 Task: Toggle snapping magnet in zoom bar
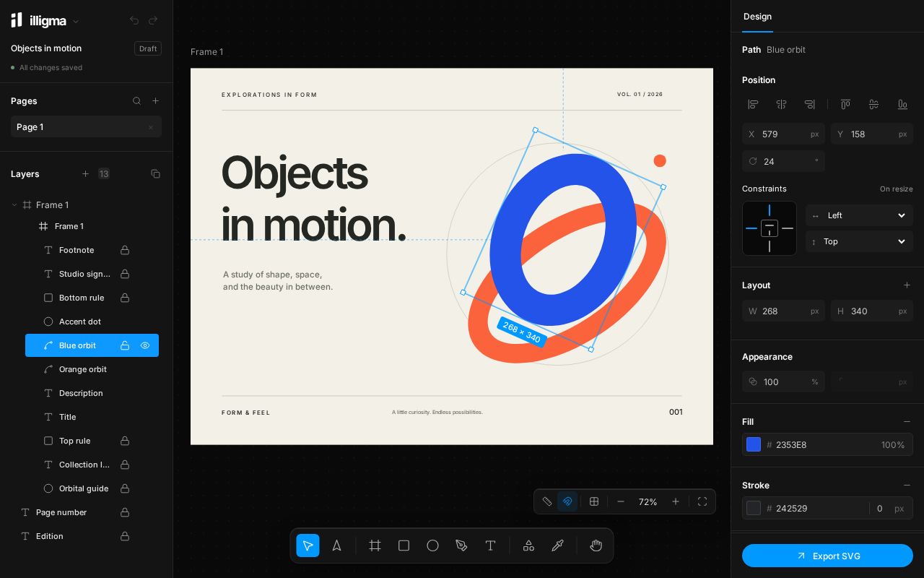(567, 501)
